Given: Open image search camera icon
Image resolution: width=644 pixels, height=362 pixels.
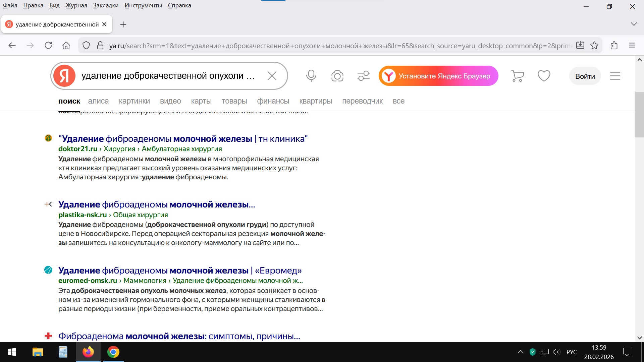Looking at the screenshot, I should point(337,76).
